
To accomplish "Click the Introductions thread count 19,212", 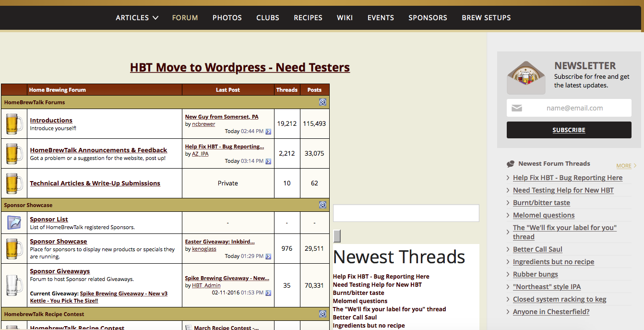I will (x=287, y=124).
